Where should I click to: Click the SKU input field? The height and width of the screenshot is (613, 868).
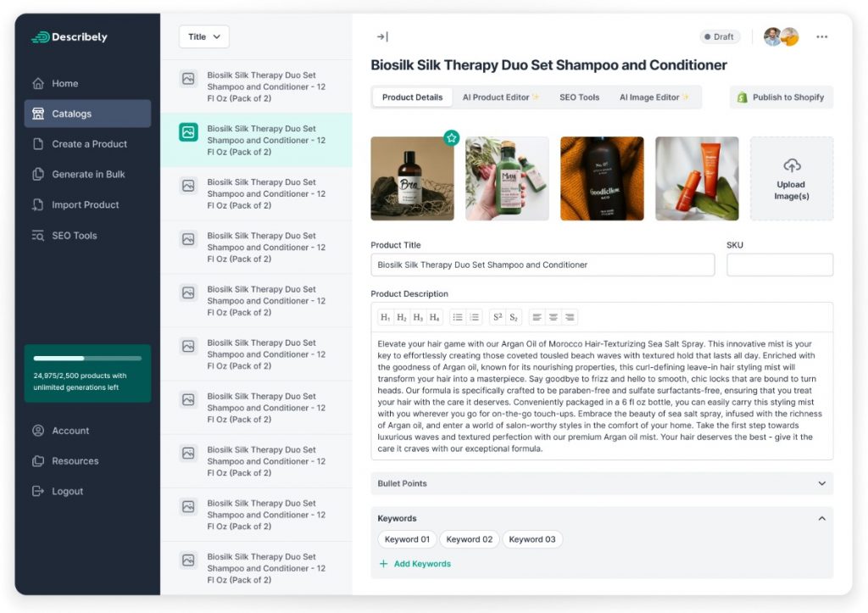(x=779, y=265)
